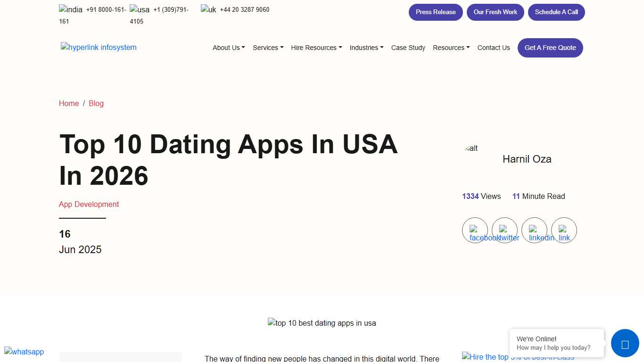The image size is (644, 362).
Task: Click the Schedule A Call button
Action: tap(556, 12)
